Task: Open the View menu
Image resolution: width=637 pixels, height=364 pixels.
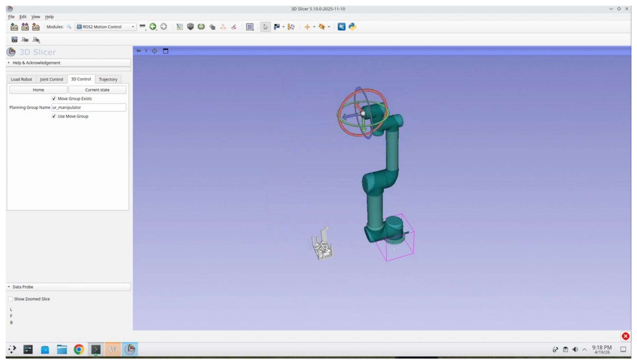Action: [35, 17]
